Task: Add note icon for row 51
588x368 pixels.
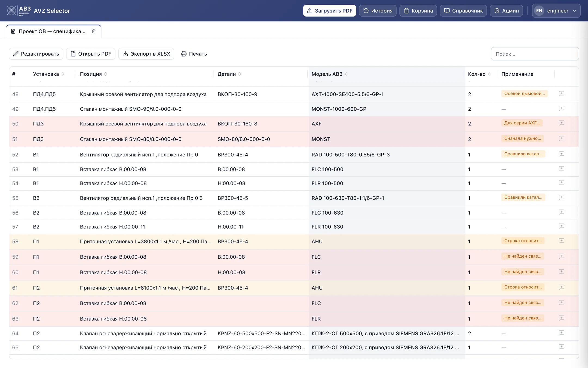Action: (x=561, y=138)
